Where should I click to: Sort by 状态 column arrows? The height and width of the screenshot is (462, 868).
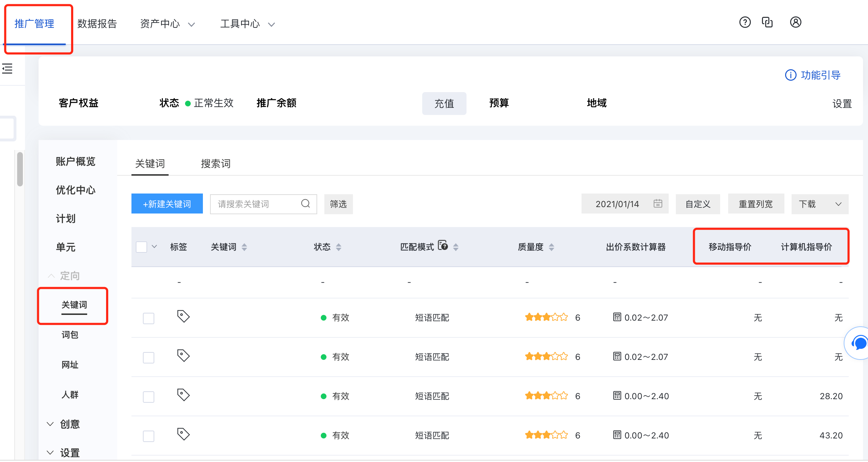[x=339, y=247]
